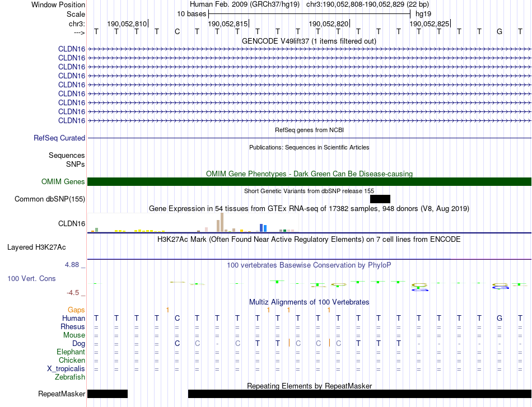
Task: Select the RefSeq Curated track label
Action: tap(59, 138)
